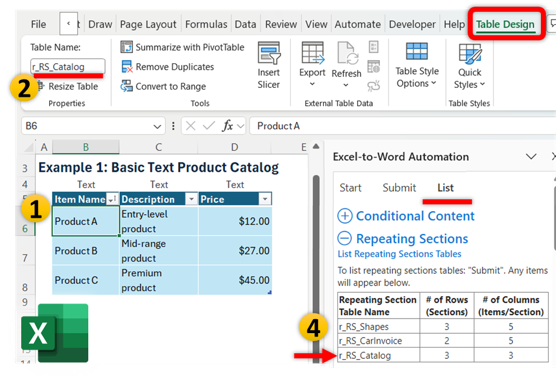Open the View tab
This screenshot has width=556, height=388.
316,24
